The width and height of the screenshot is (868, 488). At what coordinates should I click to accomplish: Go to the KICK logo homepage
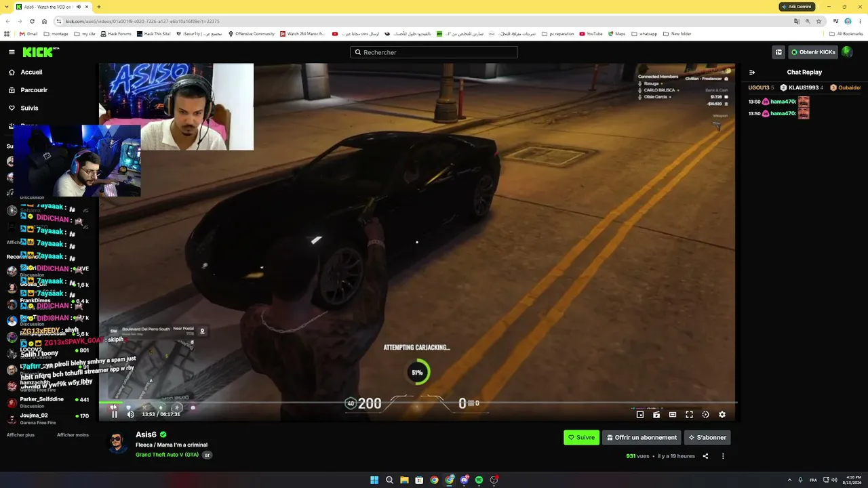41,52
